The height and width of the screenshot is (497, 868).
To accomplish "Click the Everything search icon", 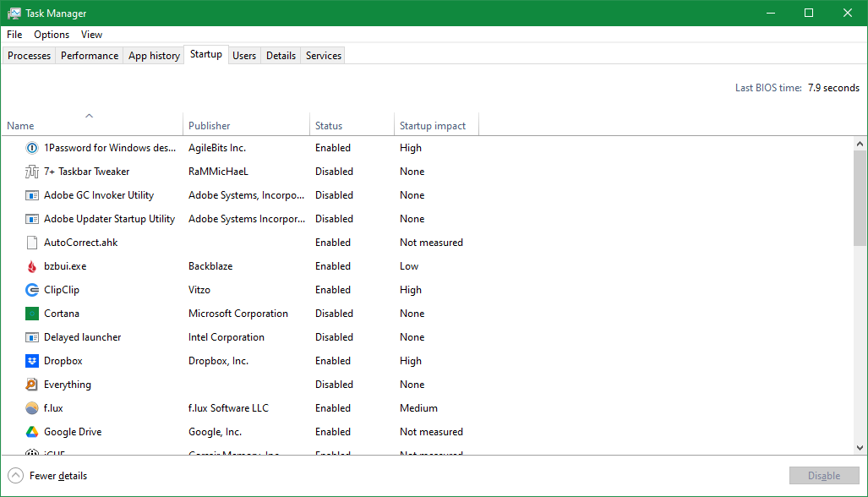I will point(31,384).
